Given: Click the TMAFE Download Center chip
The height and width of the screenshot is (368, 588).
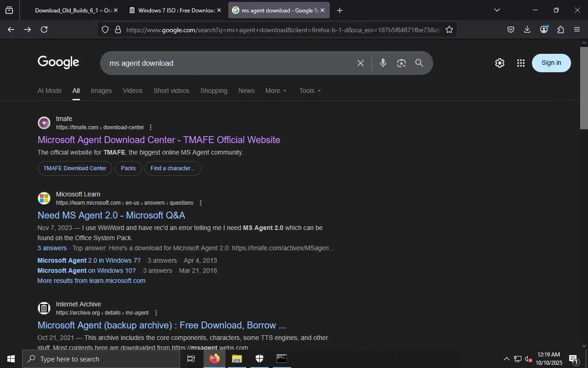Looking at the screenshot, I should [x=75, y=168].
